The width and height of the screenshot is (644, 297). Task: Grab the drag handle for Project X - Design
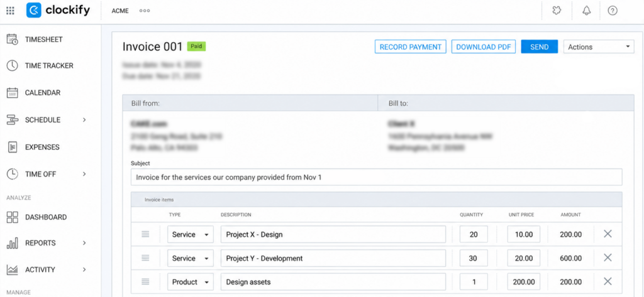pos(145,234)
